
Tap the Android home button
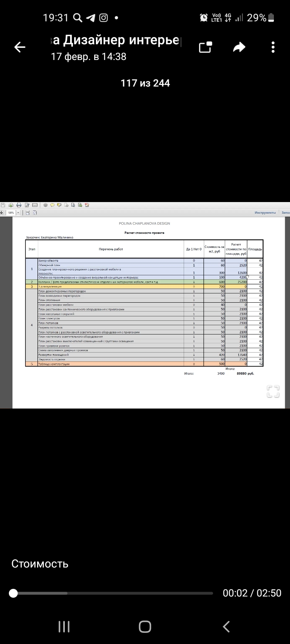click(x=145, y=626)
